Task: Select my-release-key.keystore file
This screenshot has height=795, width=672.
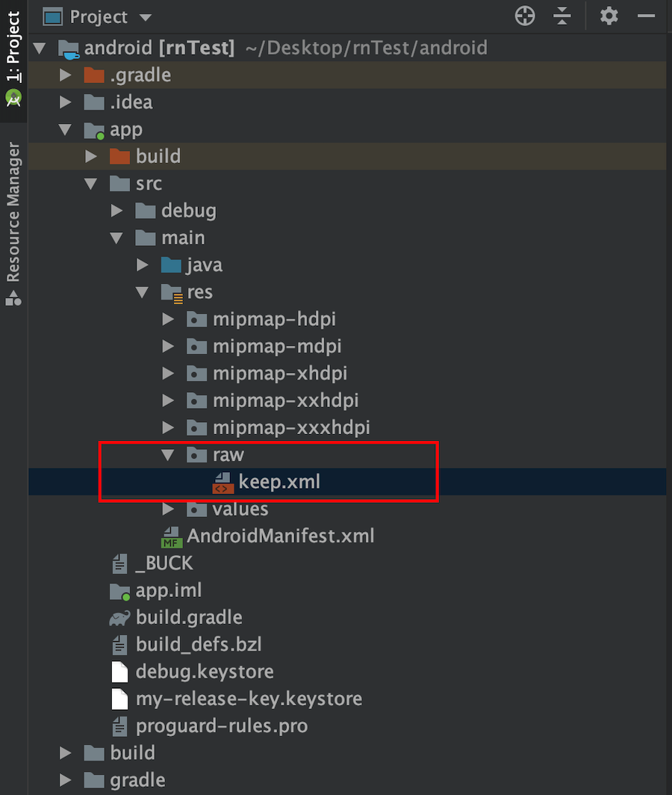Action: [x=248, y=699]
